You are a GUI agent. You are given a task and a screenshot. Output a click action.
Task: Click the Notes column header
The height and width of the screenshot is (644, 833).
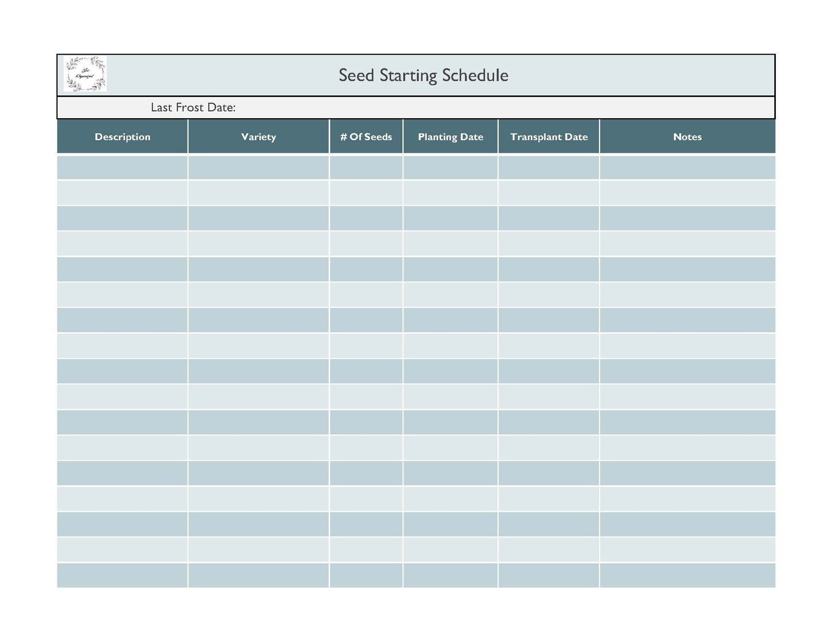pyautogui.click(x=687, y=137)
